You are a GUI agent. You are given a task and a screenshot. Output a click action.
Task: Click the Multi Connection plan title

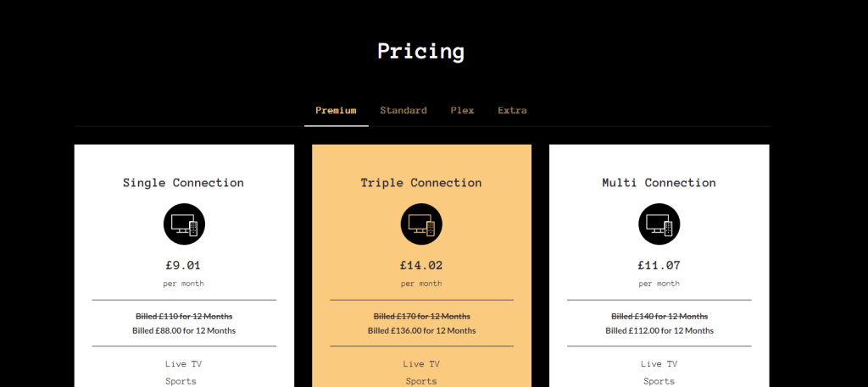659,183
